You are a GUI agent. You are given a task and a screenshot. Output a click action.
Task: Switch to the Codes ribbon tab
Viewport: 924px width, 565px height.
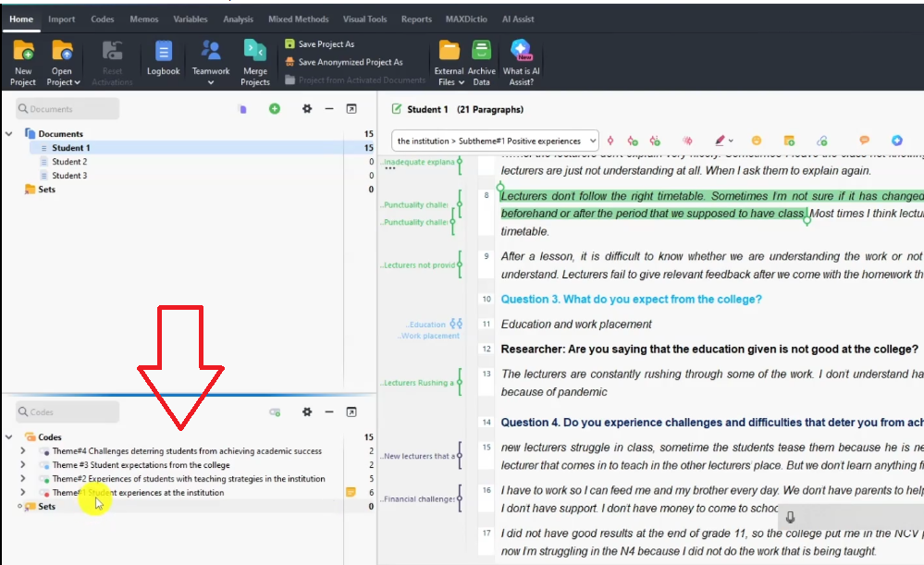pos(102,18)
